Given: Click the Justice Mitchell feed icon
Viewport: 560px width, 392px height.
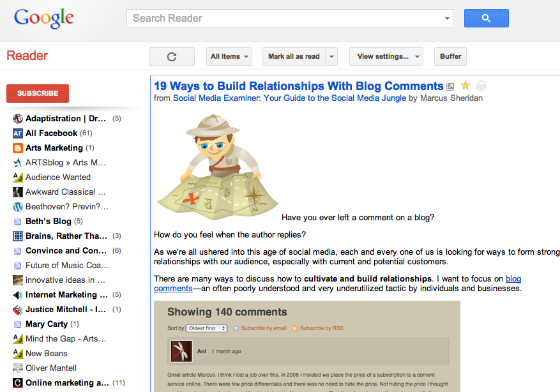Looking at the screenshot, I should [17, 310].
